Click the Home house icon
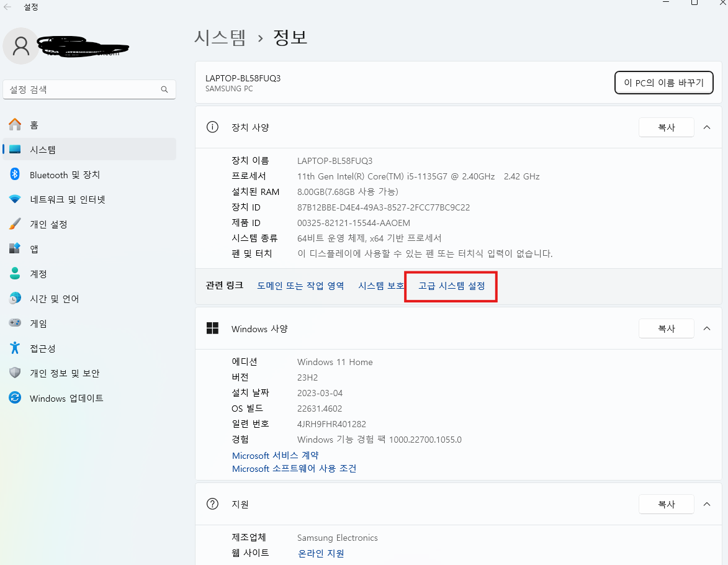Screen dimensions: 728x565 point(15,125)
